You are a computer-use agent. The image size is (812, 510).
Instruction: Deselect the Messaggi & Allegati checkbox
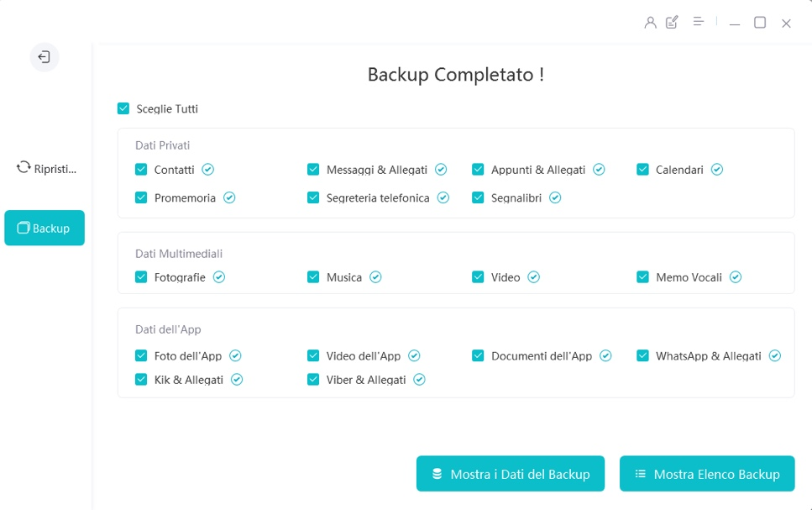(x=313, y=170)
